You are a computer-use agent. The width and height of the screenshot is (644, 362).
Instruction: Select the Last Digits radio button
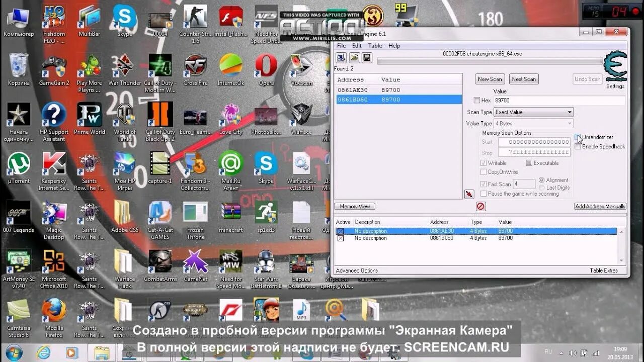(542, 188)
